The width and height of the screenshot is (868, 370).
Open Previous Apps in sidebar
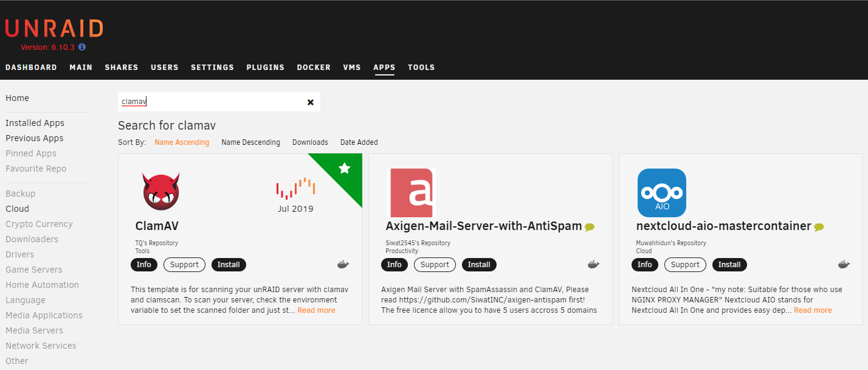35,138
